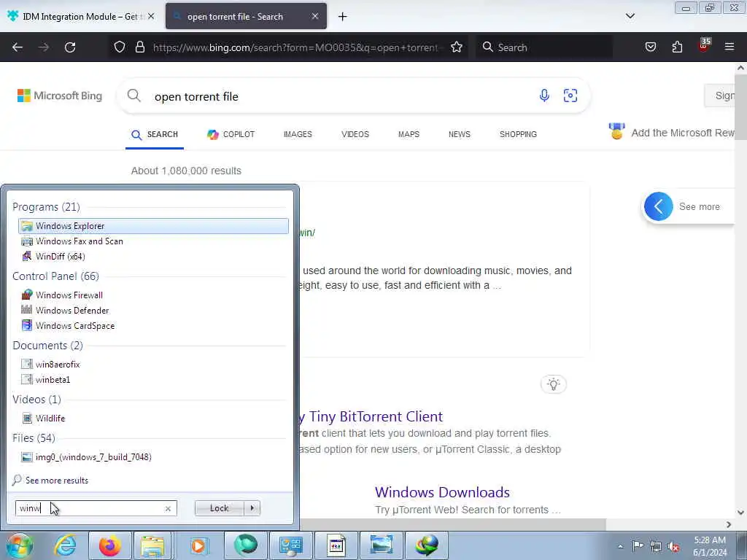Open the Windows Downloads link
The image size is (747, 560).
point(442,492)
